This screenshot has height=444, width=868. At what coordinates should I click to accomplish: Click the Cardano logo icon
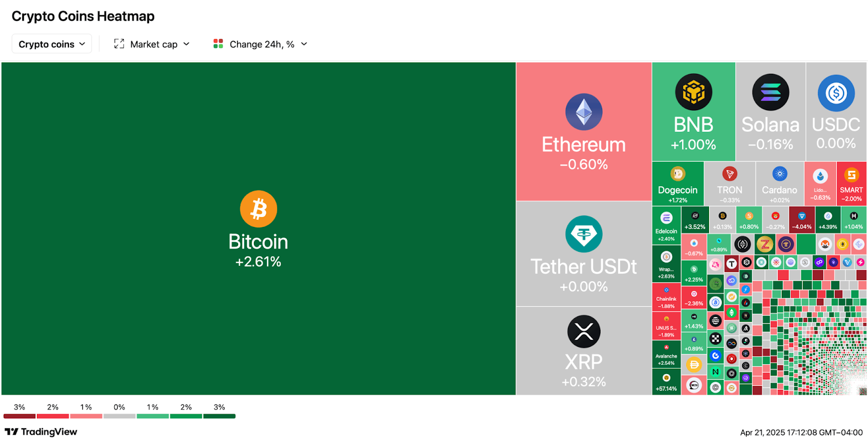tap(780, 174)
